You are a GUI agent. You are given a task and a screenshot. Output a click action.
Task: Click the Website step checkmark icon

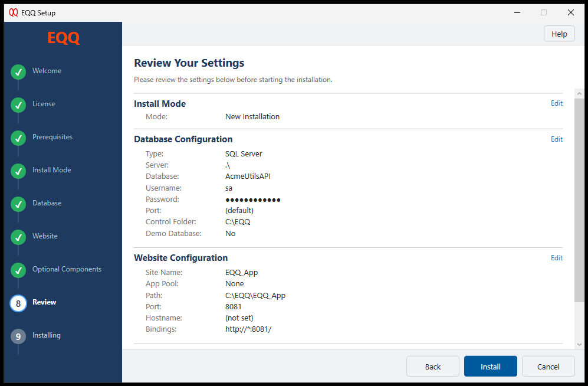tap(18, 237)
